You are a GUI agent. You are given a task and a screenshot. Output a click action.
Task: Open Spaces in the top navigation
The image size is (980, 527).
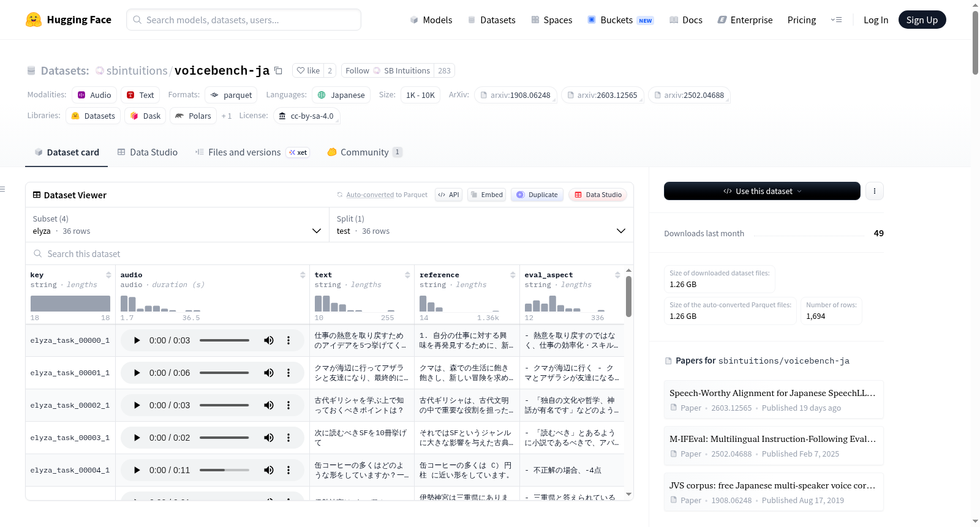[x=551, y=20]
